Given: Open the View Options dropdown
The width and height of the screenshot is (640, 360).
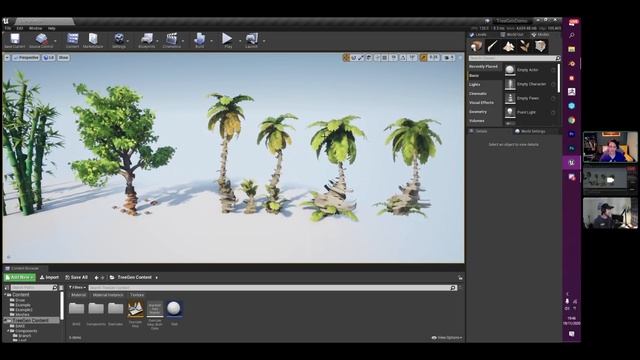Looking at the screenshot, I should coord(447,338).
